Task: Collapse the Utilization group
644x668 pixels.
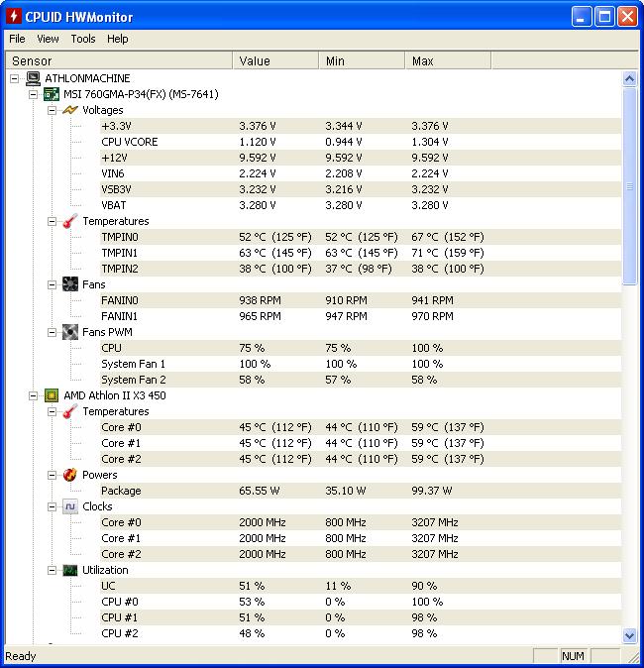Action: 52,570
